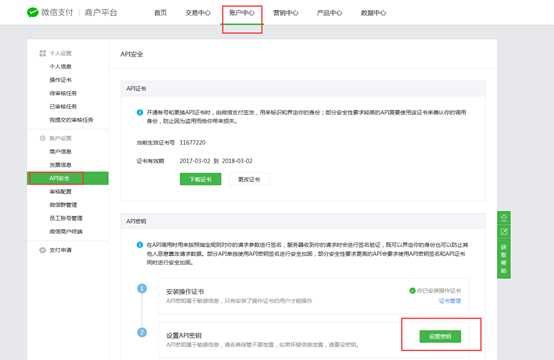Switch to 产品中心 tab

click(x=330, y=13)
